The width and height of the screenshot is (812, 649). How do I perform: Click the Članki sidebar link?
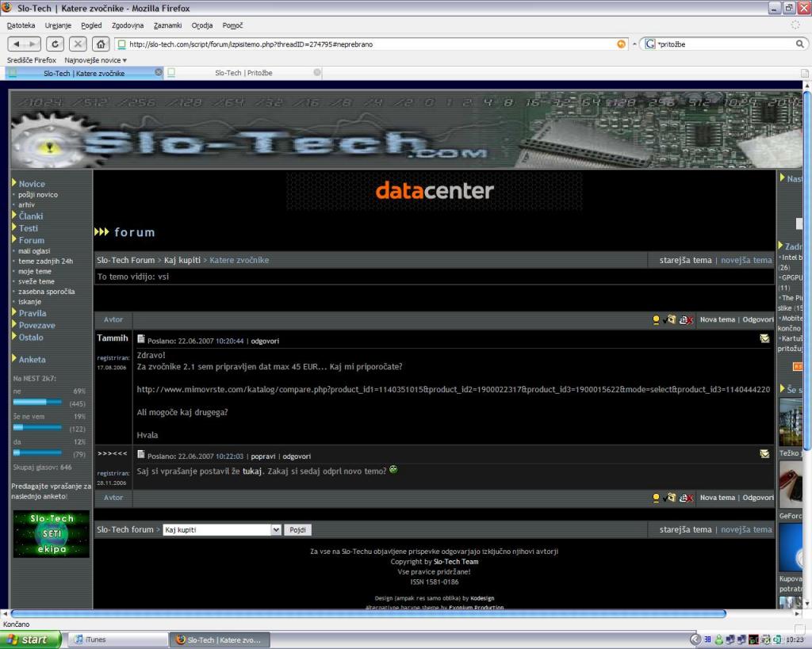[31, 216]
